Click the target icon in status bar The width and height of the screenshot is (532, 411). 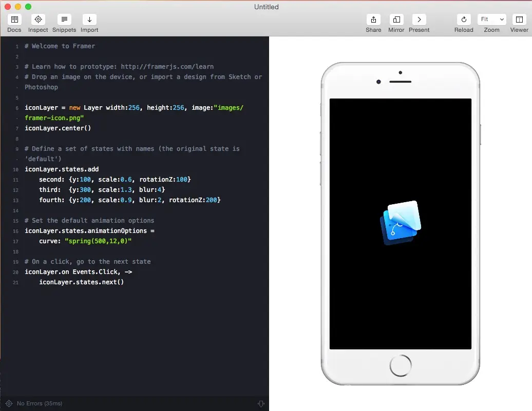pos(9,403)
